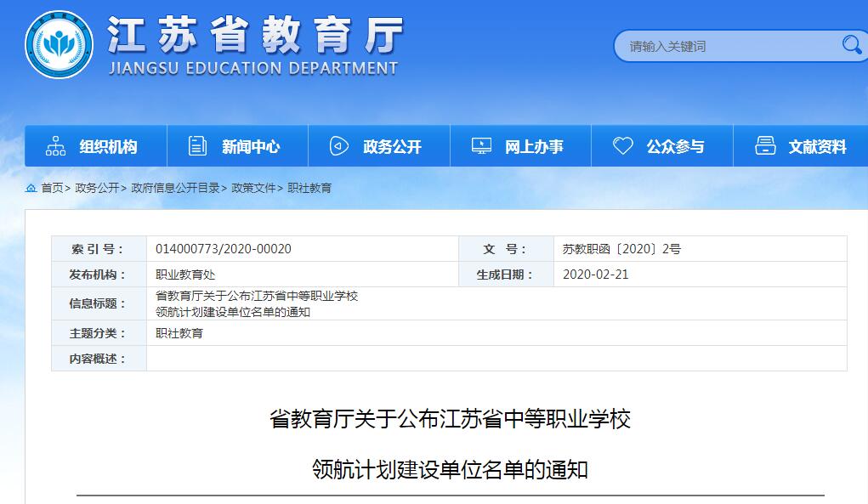Open the 新闻中心 navigation menu
Image resolution: width=868 pixels, height=504 pixels.
(x=237, y=146)
